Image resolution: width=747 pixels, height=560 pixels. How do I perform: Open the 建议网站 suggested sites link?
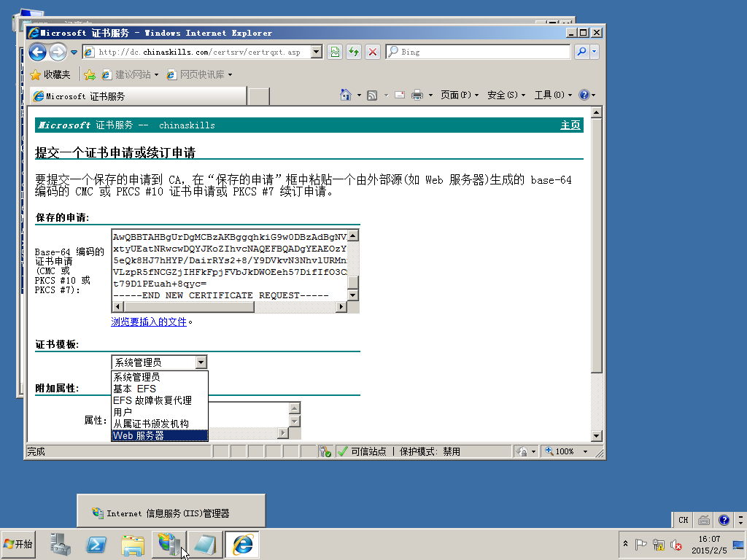(130, 75)
